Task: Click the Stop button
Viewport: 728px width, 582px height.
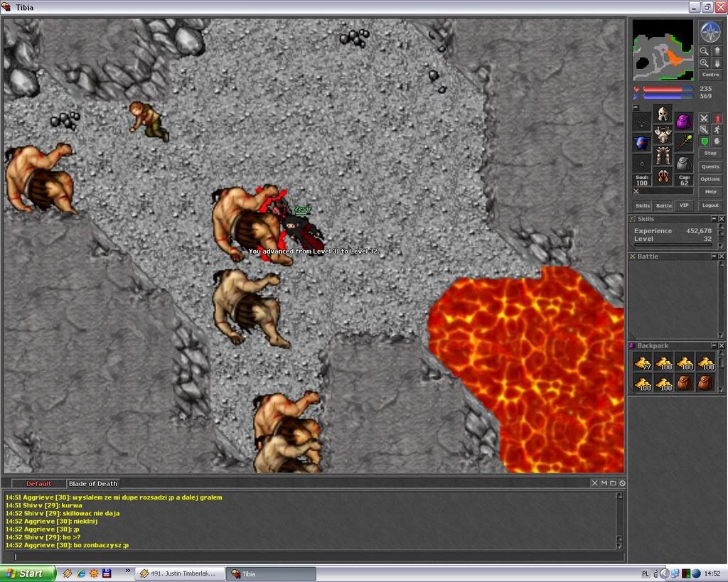Action: (x=710, y=153)
